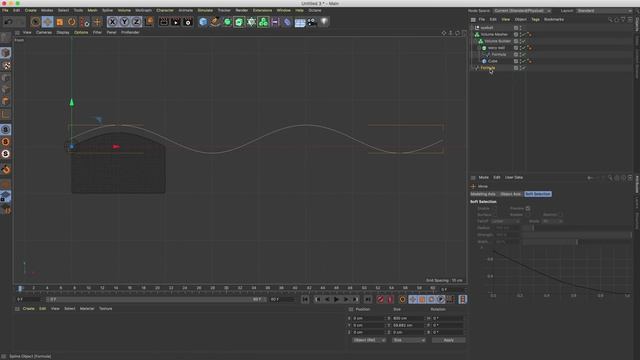Viewport: 640px width, 360px height.
Task: Open the Falloff dropdown
Action: click(505, 221)
